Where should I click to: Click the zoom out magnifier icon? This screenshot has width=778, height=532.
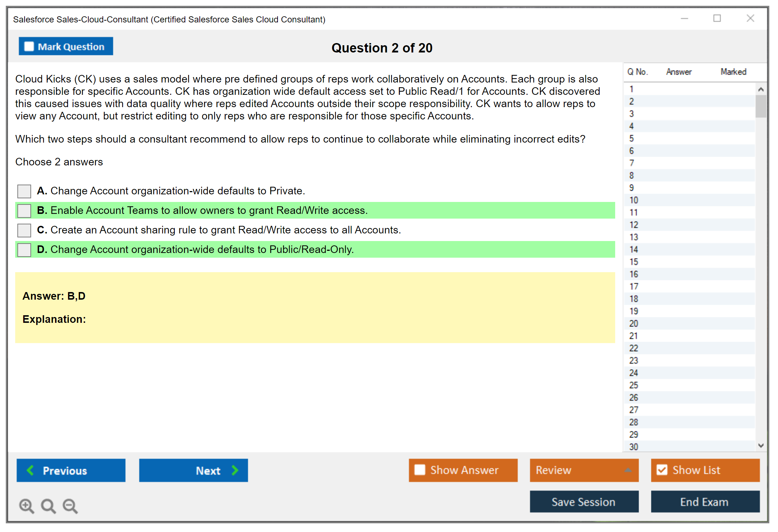[70, 506]
